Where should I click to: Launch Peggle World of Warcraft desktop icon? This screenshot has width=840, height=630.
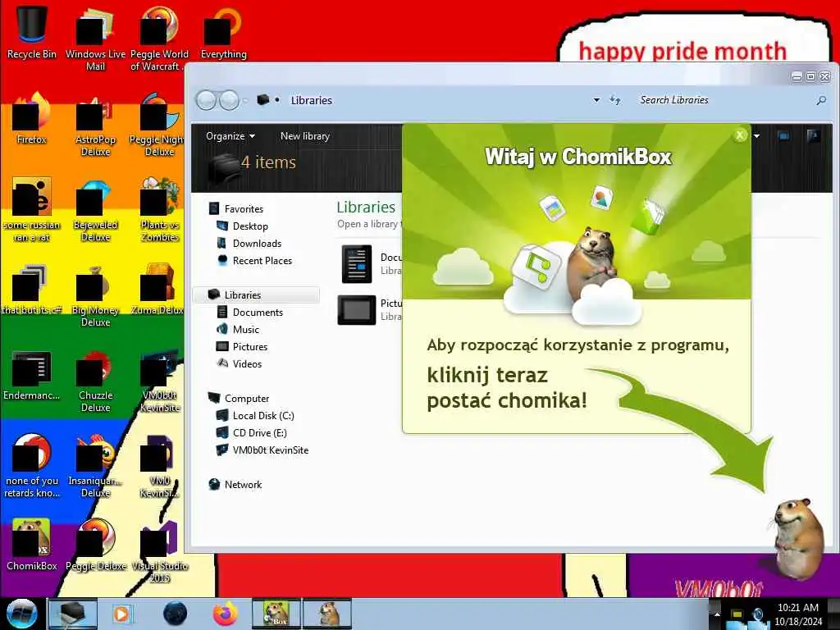158,38
